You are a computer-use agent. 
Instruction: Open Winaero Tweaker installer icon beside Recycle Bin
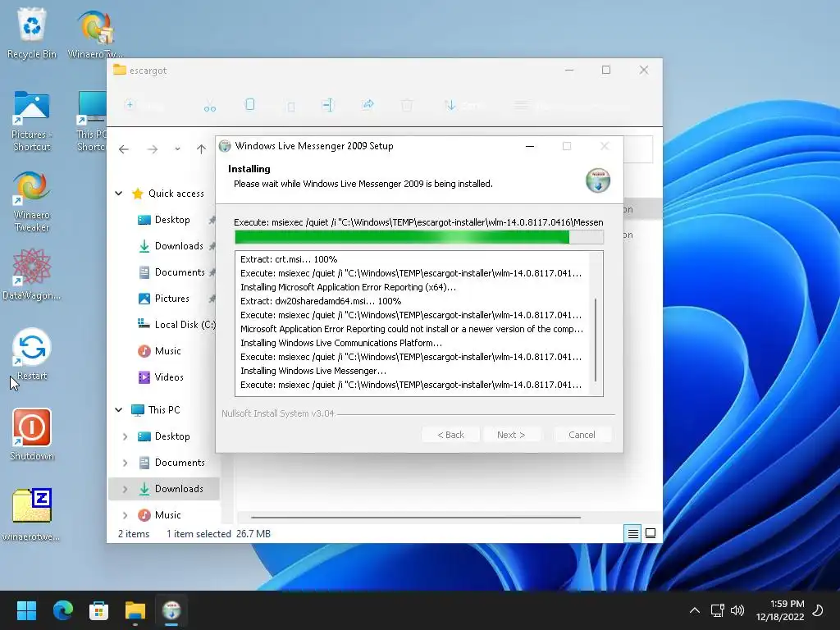click(x=95, y=33)
